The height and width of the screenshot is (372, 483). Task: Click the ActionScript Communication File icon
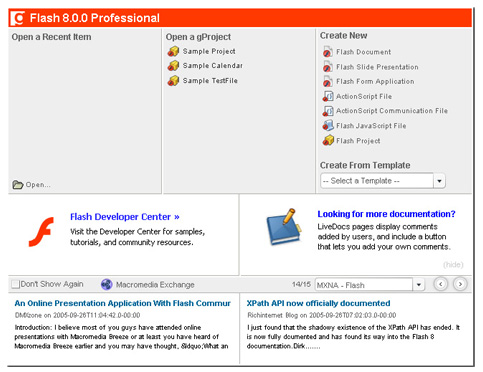[328, 111]
